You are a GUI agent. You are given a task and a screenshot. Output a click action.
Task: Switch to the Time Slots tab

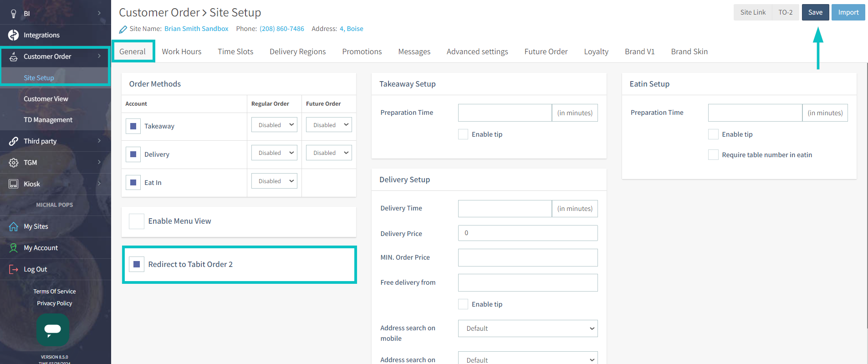pos(235,51)
